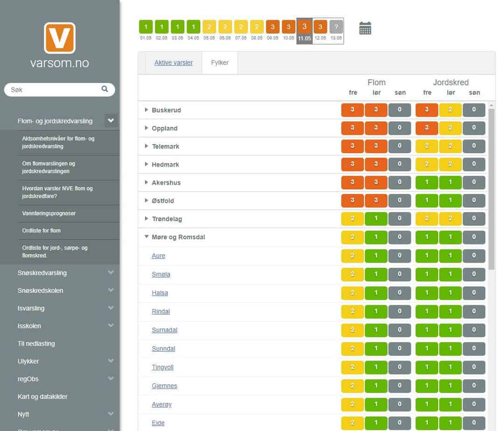Select the 05.05 yellow level day box
This screenshot has height=431, width=504.
pyautogui.click(x=209, y=27)
